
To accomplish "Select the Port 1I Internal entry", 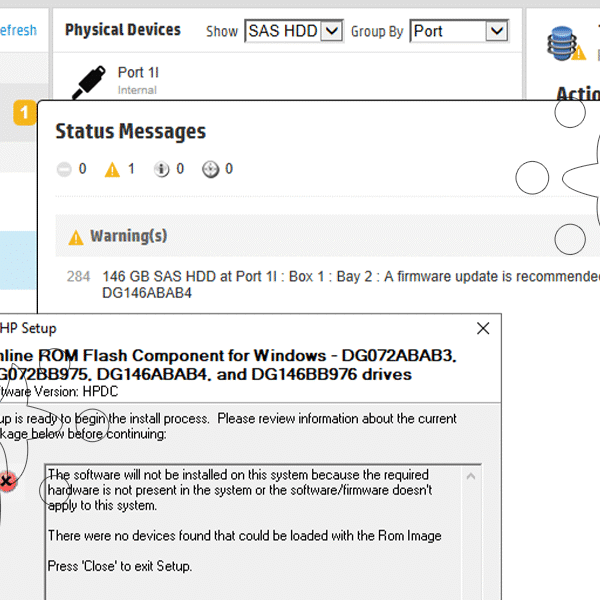I will pyautogui.click(x=138, y=80).
